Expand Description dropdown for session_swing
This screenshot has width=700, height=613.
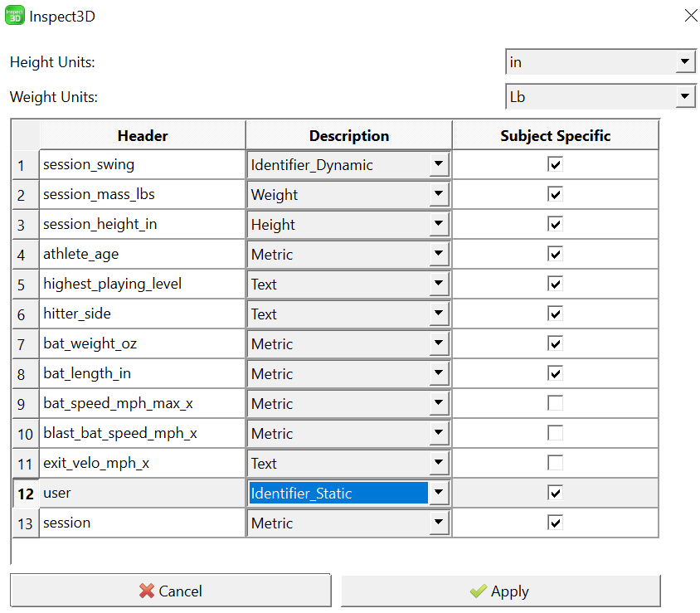tap(439, 164)
